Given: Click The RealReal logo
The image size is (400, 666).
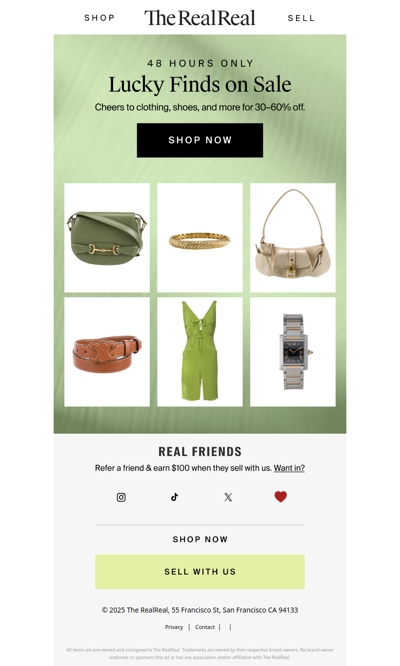Looking at the screenshot, I should tap(200, 18).
